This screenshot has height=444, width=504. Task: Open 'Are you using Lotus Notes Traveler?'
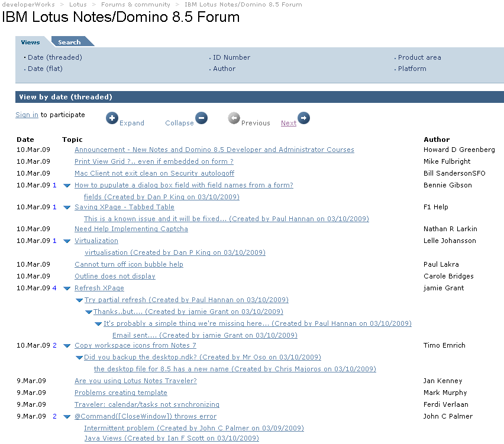click(135, 381)
